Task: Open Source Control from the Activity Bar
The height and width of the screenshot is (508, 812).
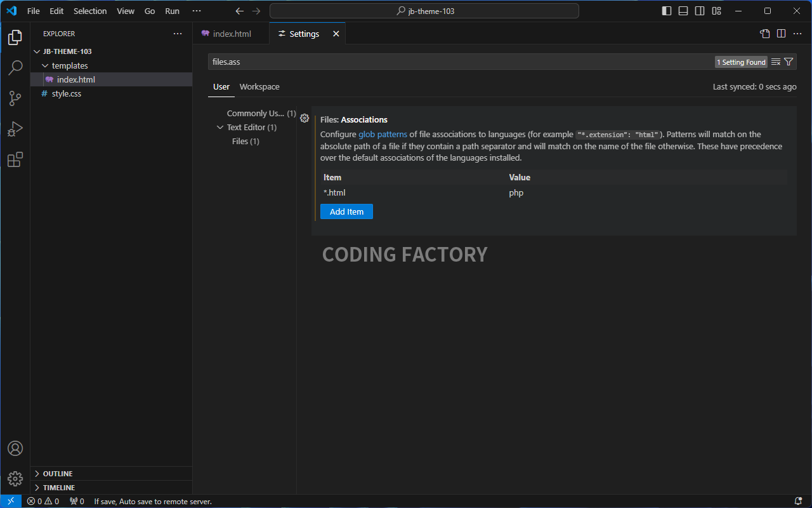Action: (15, 98)
